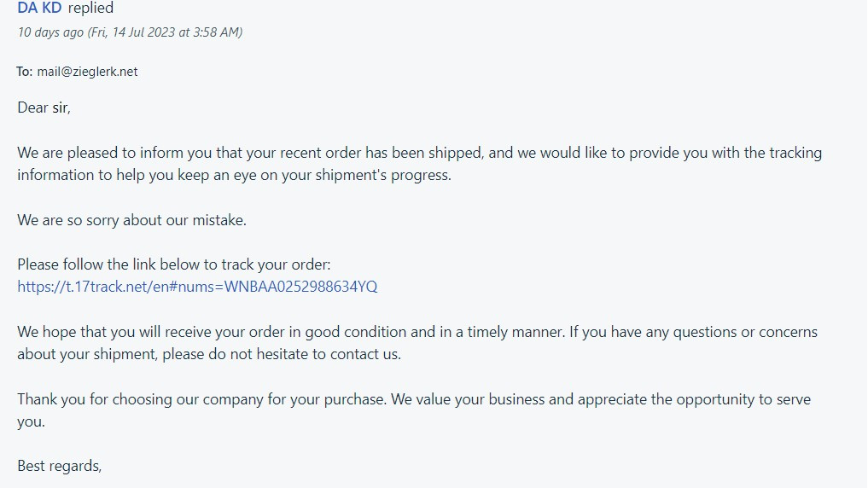This screenshot has width=868, height=488.
Task: Click the DA KD sender name
Action: [39, 8]
